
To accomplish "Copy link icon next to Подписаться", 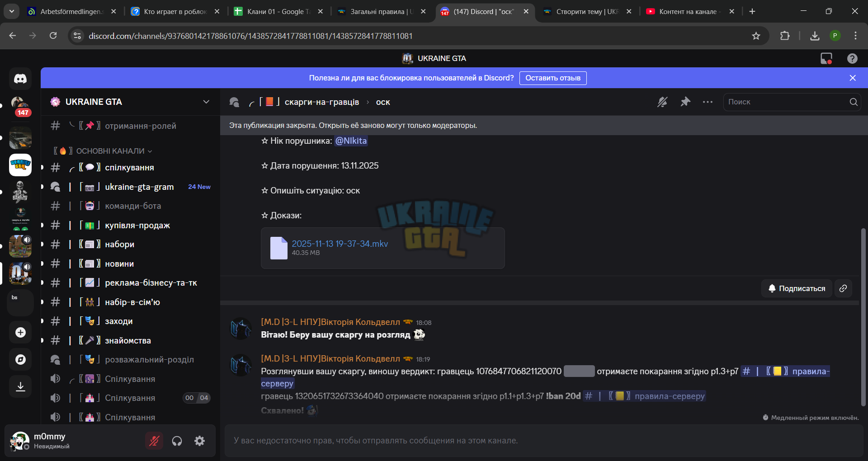I will pyautogui.click(x=843, y=288).
